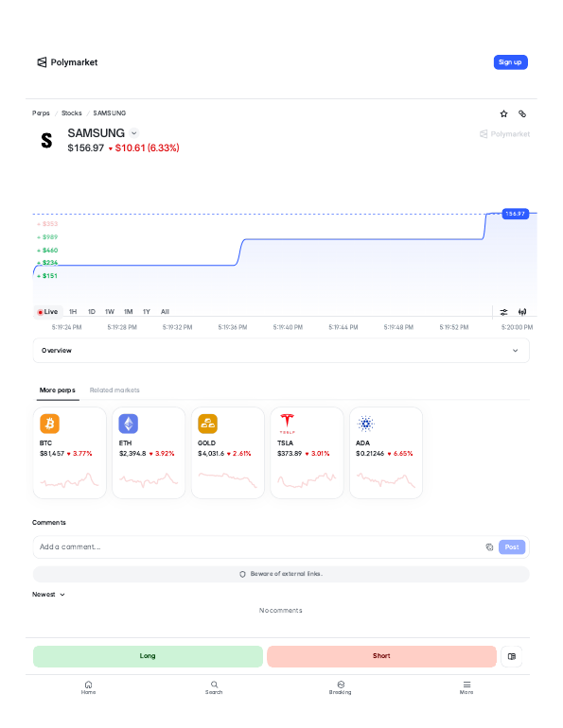Click the 5:19:40 PM axis label
563x728 pixels.
(288, 327)
